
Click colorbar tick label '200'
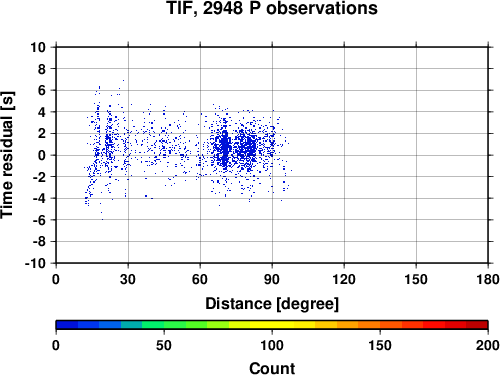tap(488, 345)
